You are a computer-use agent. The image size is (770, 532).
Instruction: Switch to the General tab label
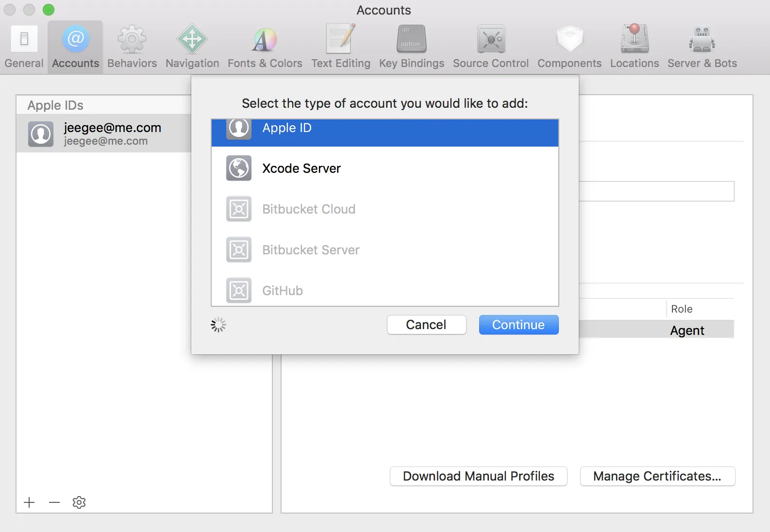pyautogui.click(x=24, y=64)
